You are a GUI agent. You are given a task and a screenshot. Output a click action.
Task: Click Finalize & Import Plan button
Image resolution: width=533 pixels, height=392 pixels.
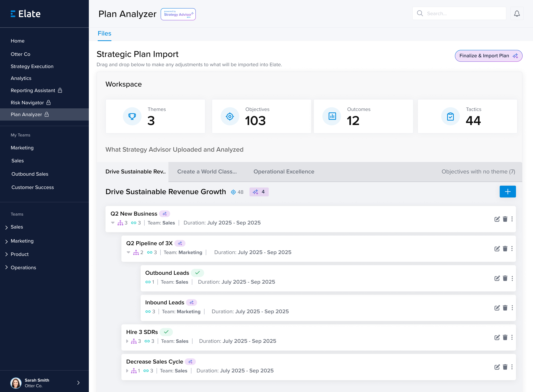488,56
